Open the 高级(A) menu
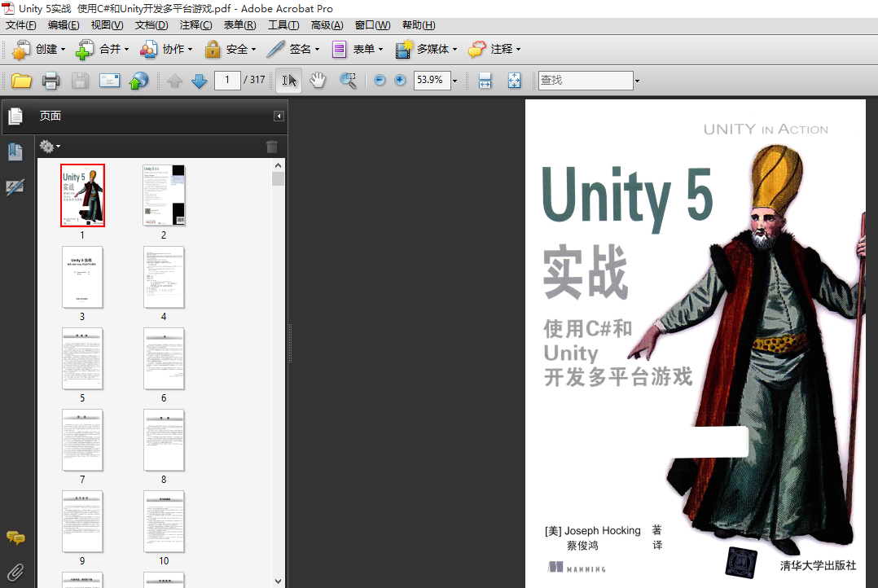 327,25
